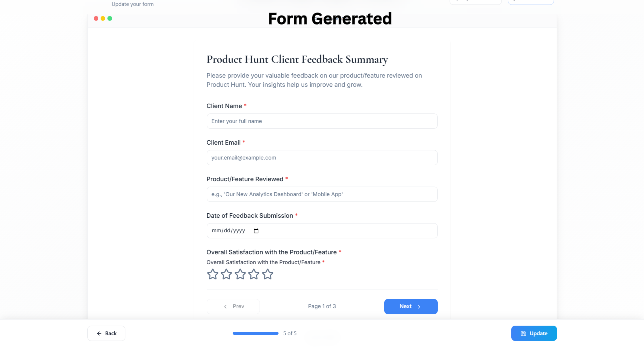Click the Product/Feature Reviewed input field

[322, 194]
